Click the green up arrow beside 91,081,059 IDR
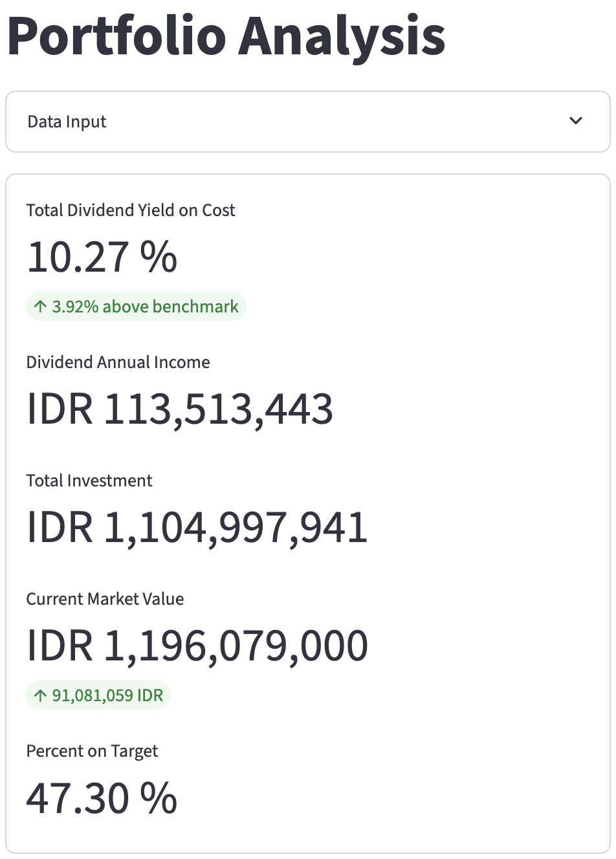 [x=41, y=696]
